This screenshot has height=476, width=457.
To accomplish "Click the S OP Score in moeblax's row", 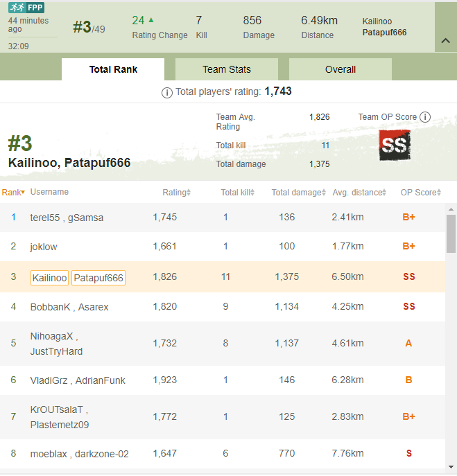I will click(408, 453).
